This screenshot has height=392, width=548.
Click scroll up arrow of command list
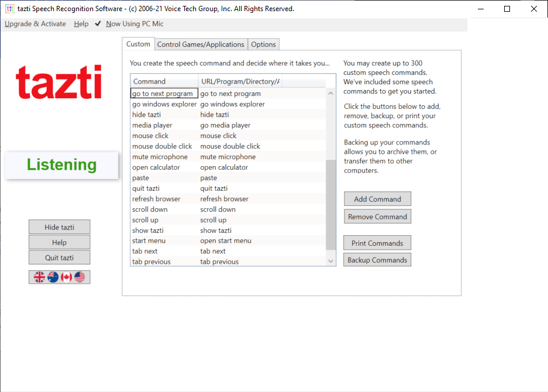(330, 94)
